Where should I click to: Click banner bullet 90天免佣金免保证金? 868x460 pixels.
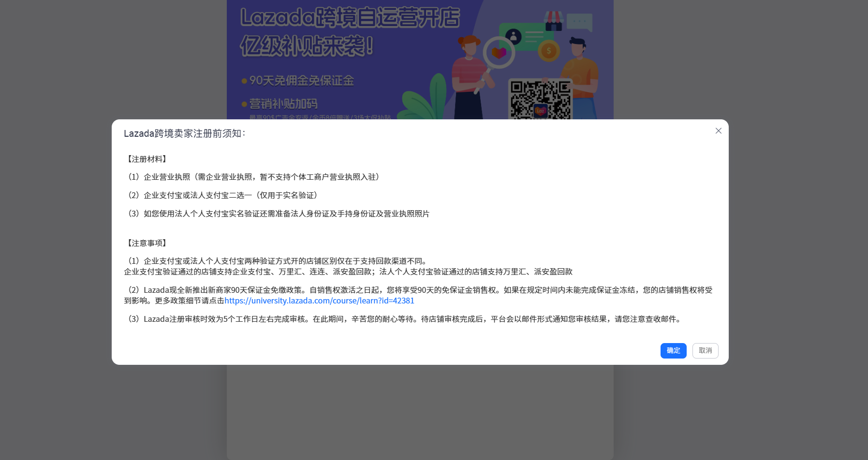298,81
